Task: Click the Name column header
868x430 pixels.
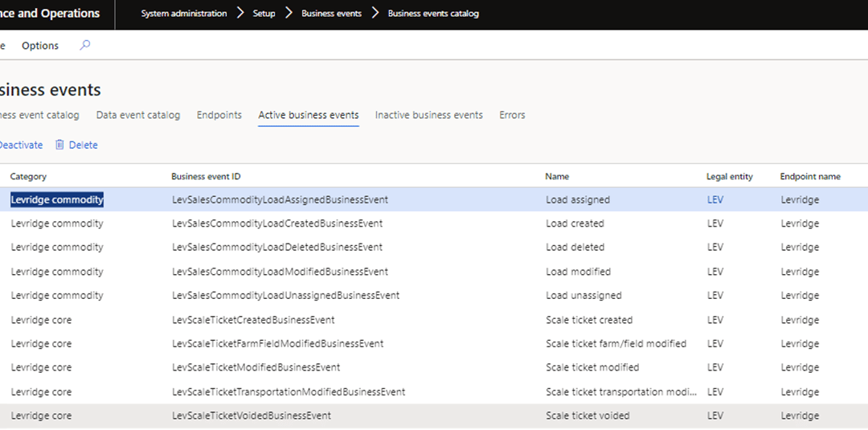Action: click(x=557, y=177)
